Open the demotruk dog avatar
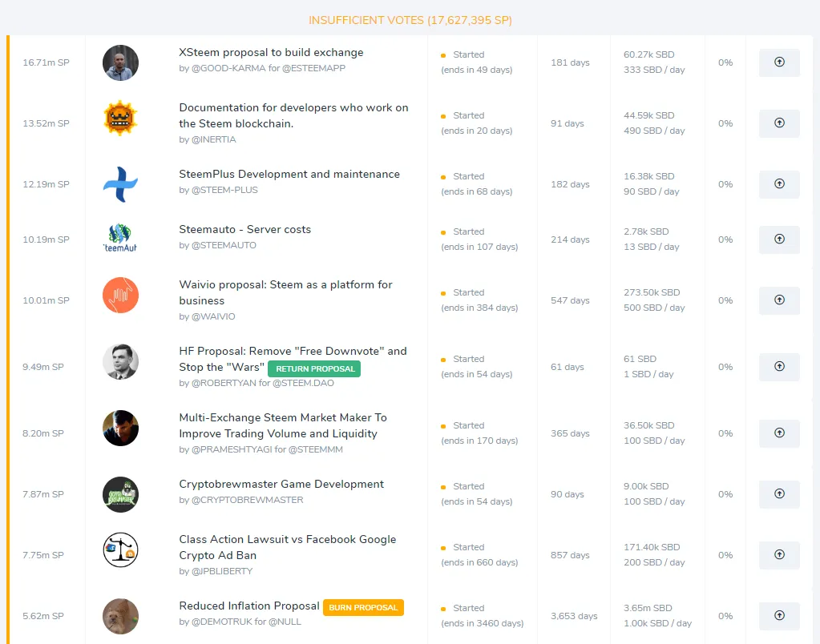The height and width of the screenshot is (644, 820). click(x=120, y=616)
